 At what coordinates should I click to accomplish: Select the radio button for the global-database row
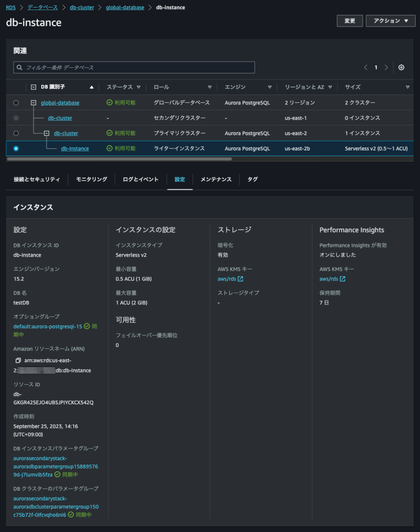pyautogui.click(x=16, y=102)
